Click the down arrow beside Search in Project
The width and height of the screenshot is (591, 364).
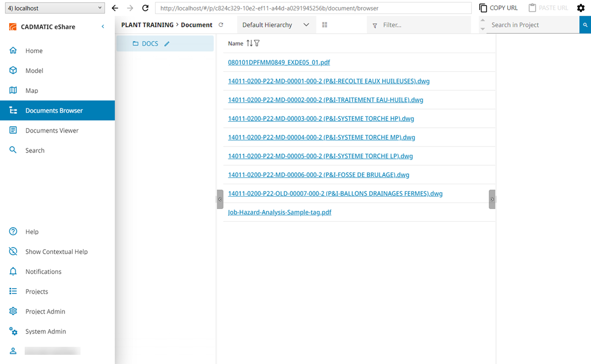pyautogui.click(x=482, y=30)
